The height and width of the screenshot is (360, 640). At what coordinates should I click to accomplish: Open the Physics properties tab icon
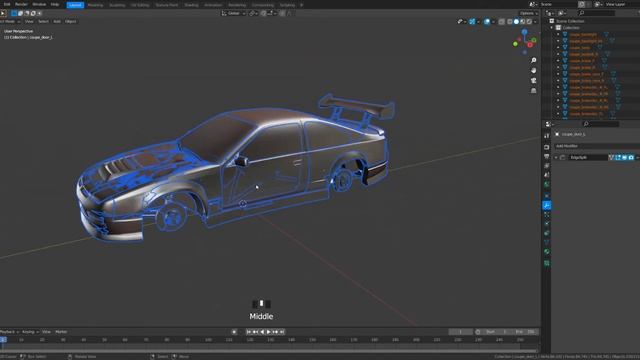547,224
